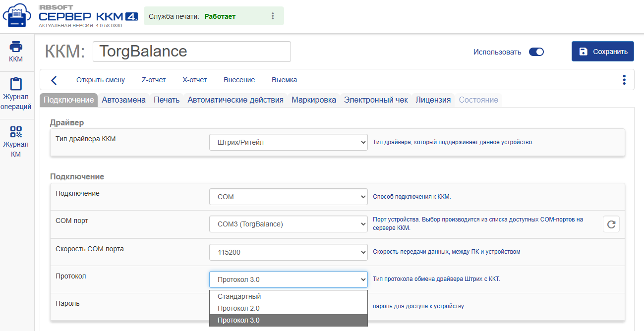
Task: Click the ККМ name input field
Action: tap(192, 52)
